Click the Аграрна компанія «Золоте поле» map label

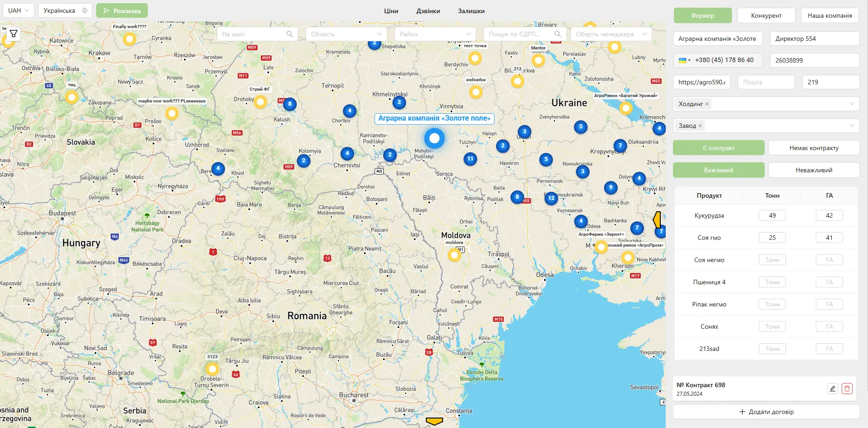coord(434,118)
